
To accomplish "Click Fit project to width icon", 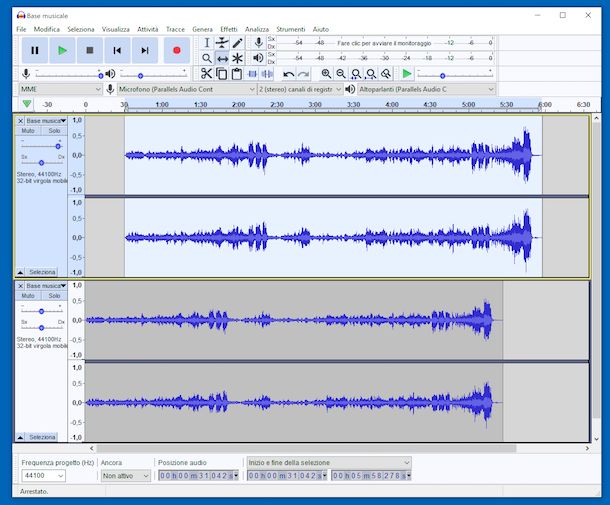I will tap(371, 74).
